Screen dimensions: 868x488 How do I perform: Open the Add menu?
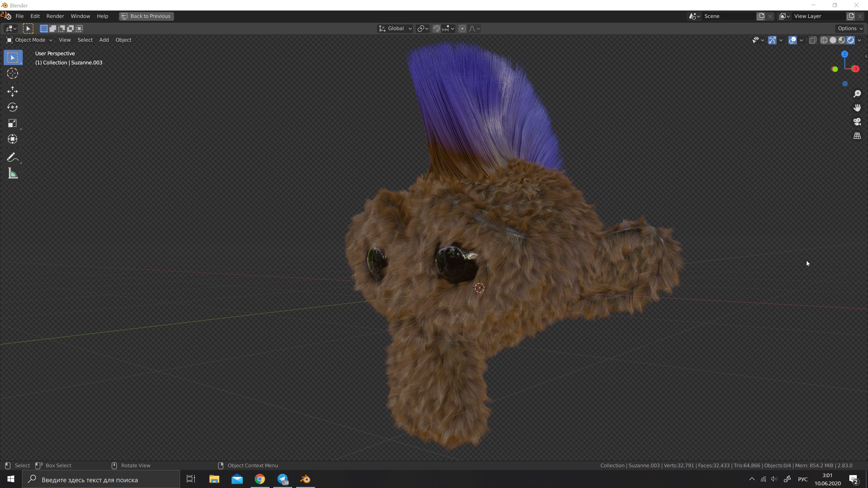click(x=104, y=40)
